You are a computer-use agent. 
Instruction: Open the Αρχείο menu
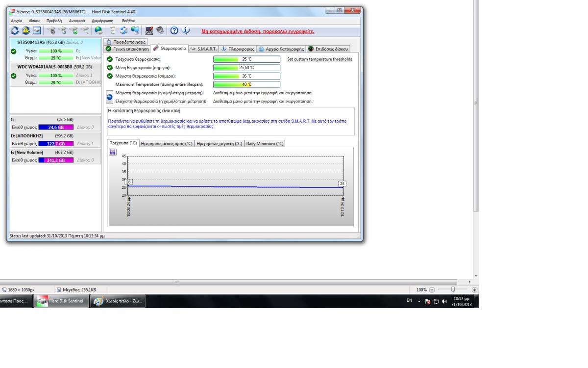coord(17,21)
